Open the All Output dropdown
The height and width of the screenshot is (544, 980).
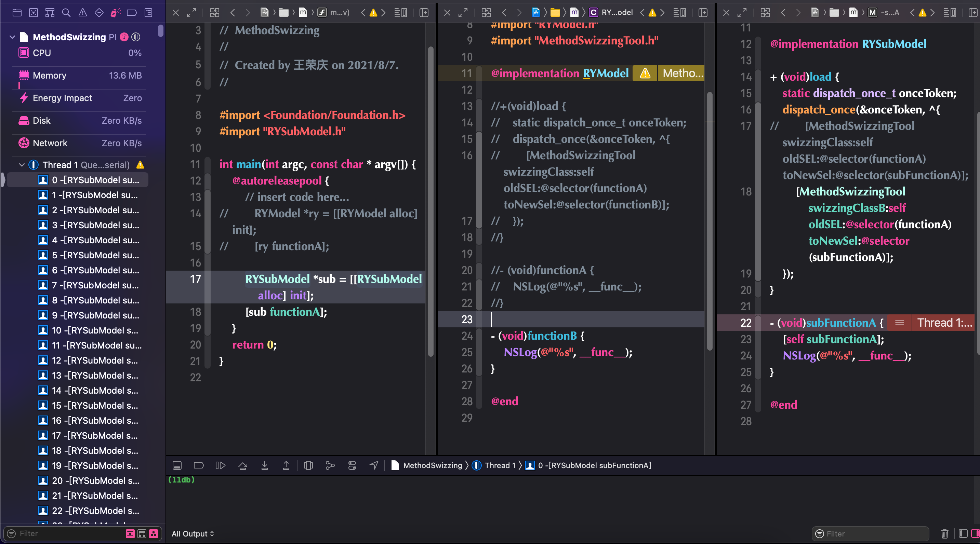(x=193, y=534)
